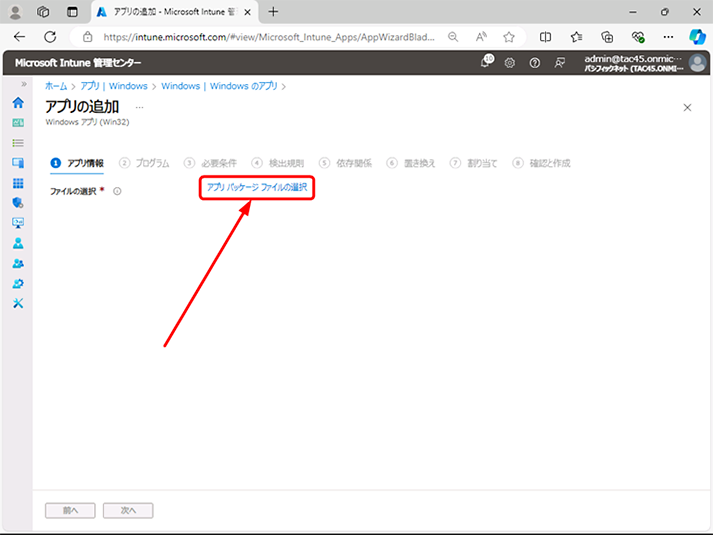Image resolution: width=713 pixels, height=535 pixels.
Task: Refresh the page
Action: (x=50, y=37)
